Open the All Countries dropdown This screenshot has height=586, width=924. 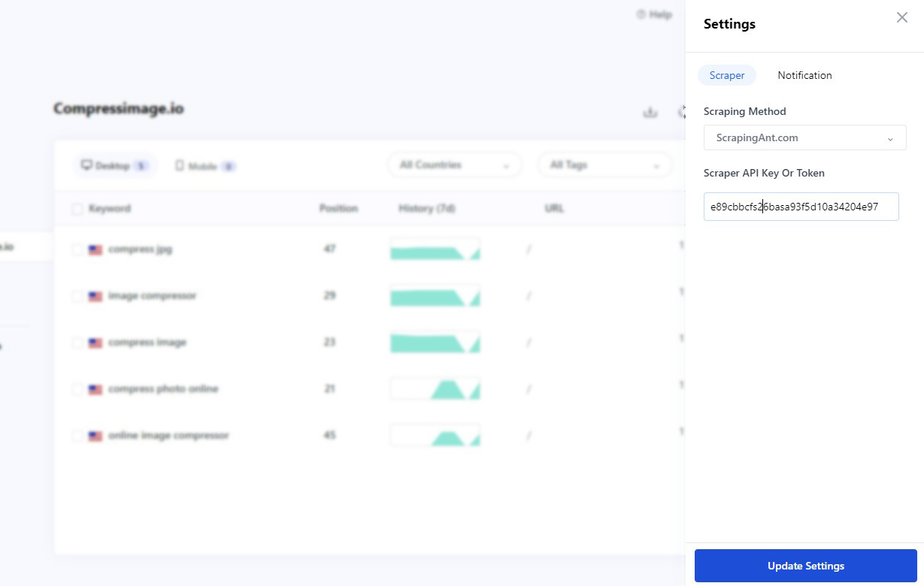tap(454, 165)
